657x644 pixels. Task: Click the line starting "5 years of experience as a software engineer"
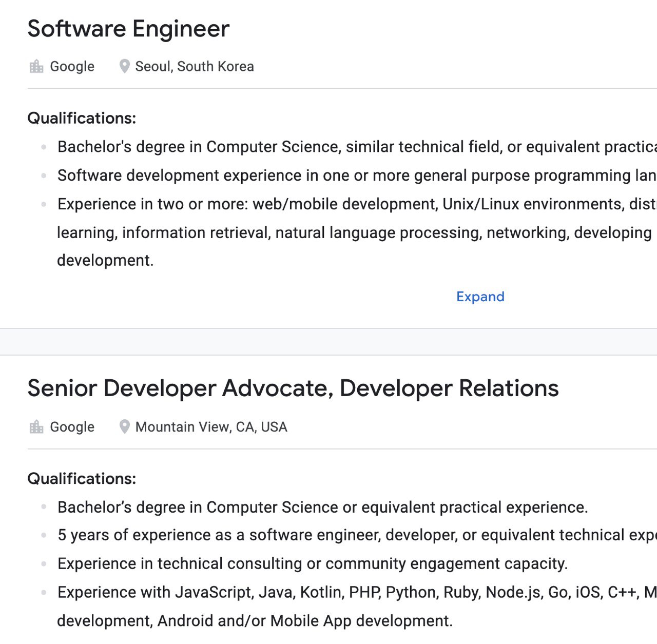pyautogui.click(x=357, y=535)
